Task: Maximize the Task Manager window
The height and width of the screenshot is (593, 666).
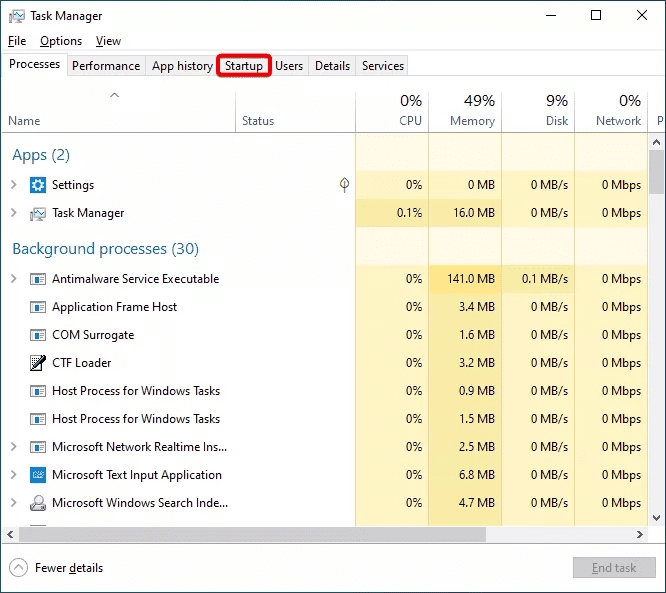Action: pyautogui.click(x=596, y=16)
